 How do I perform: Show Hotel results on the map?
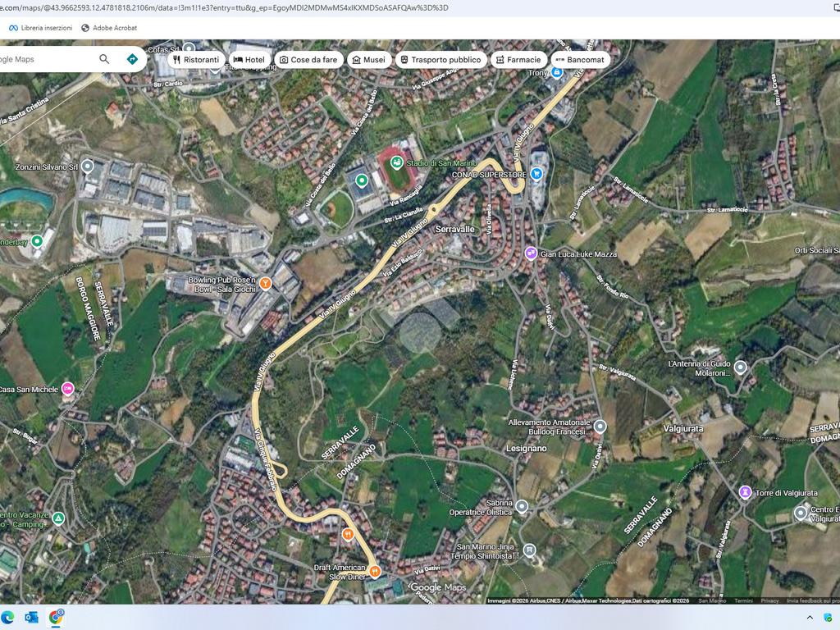pos(249,60)
